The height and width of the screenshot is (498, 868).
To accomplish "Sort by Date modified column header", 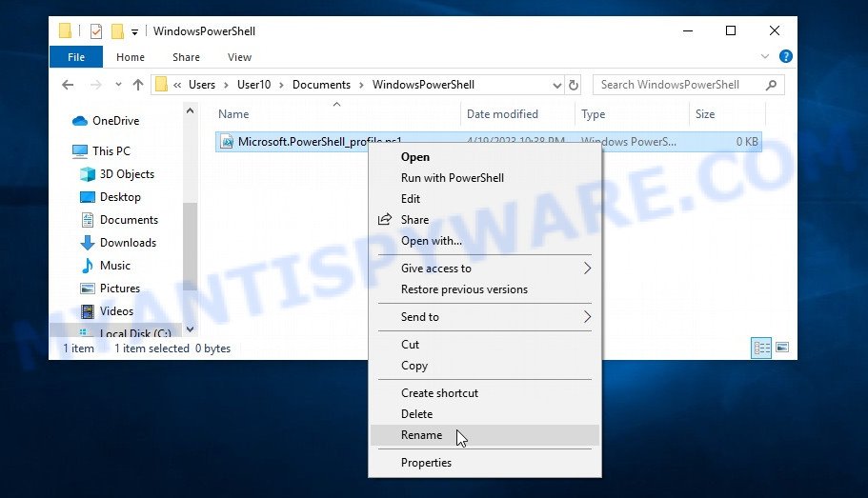I will pyautogui.click(x=502, y=114).
